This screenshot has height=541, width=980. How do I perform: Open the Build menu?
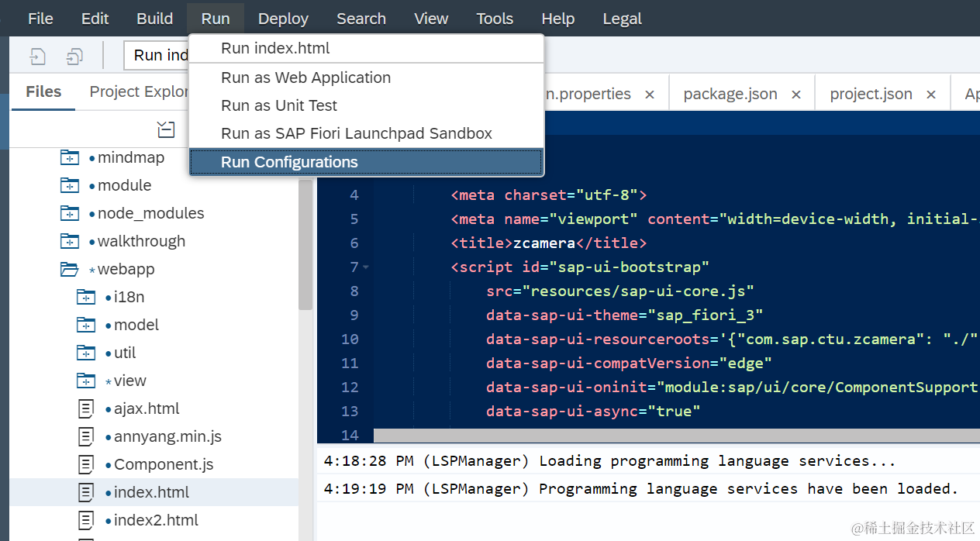point(155,19)
